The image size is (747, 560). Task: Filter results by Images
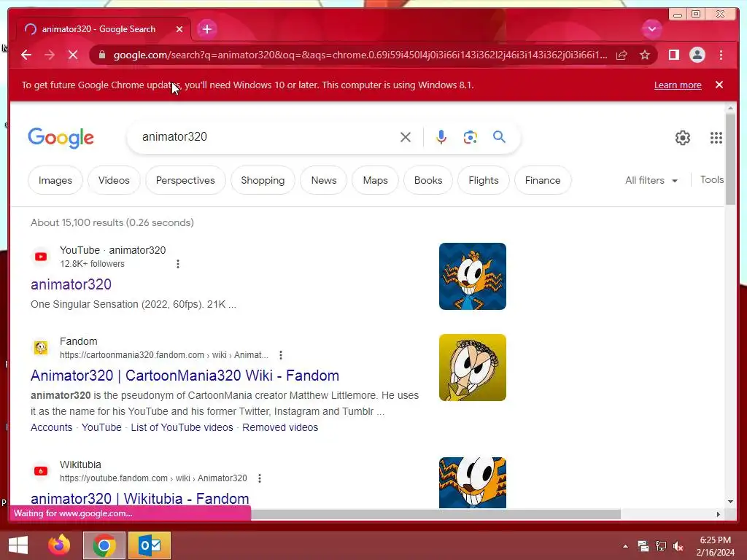tap(55, 181)
